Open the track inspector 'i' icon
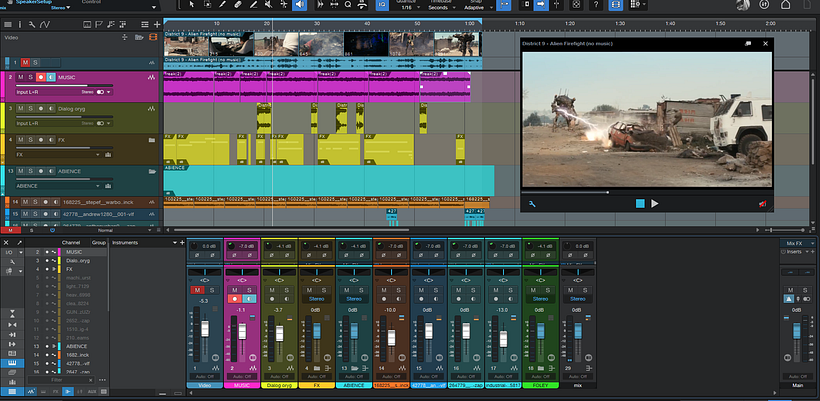The width and height of the screenshot is (820, 401). (20, 25)
